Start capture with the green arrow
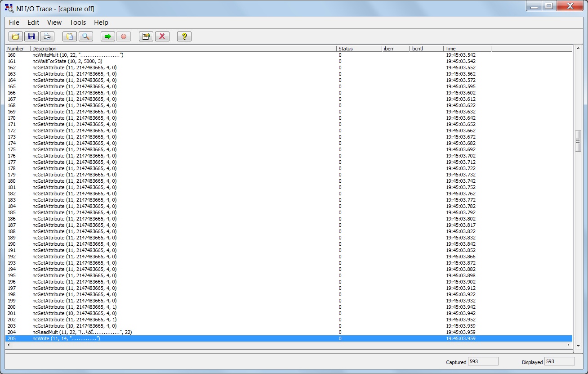The image size is (588, 374). point(108,36)
